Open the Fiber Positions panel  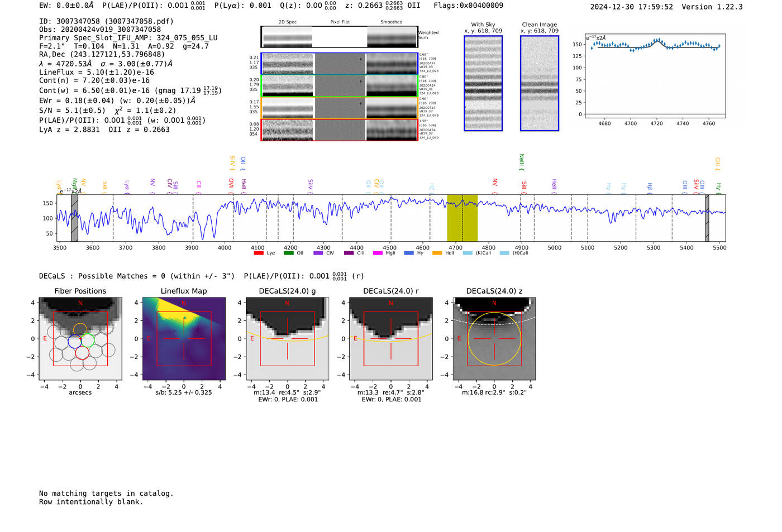tap(80, 339)
